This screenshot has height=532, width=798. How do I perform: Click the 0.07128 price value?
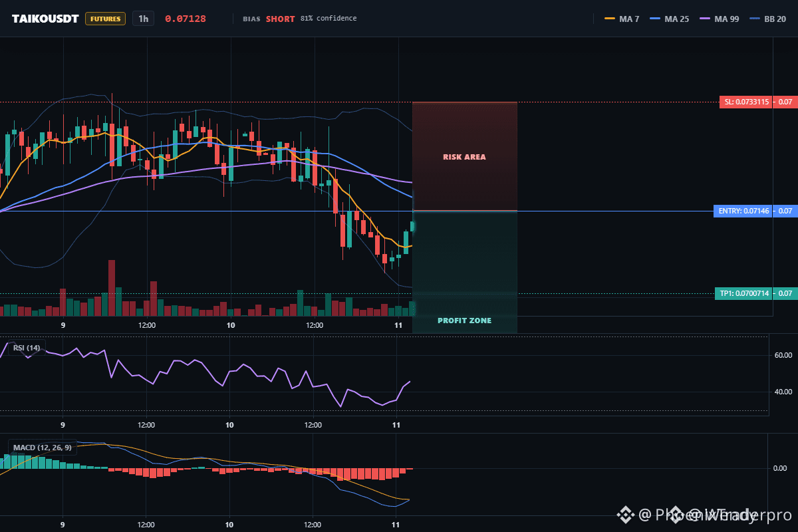[186, 19]
